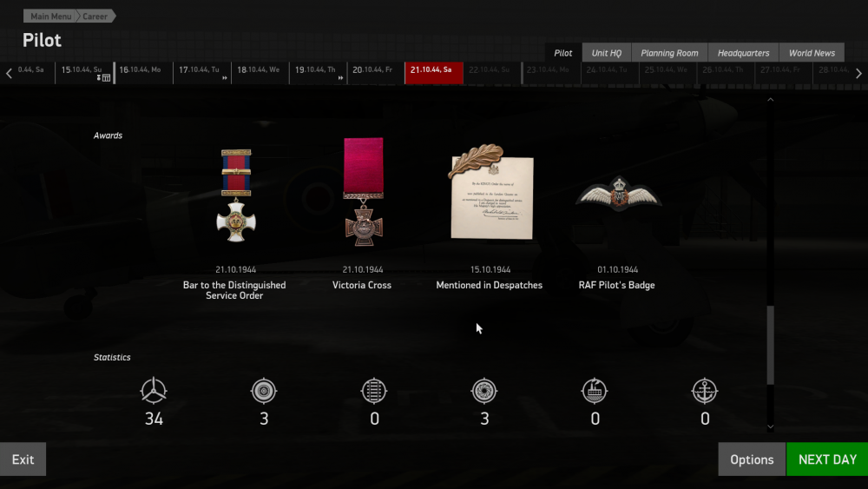Select date 24.10.44 Tu on timeline
The width and height of the screenshot is (868, 489).
tap(610, 73)
